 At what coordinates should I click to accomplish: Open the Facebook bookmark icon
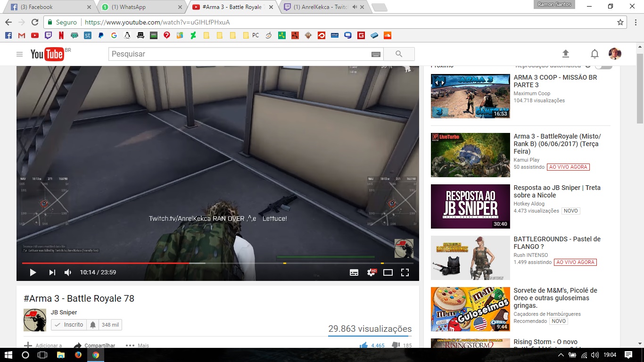(x=8, y=35)
